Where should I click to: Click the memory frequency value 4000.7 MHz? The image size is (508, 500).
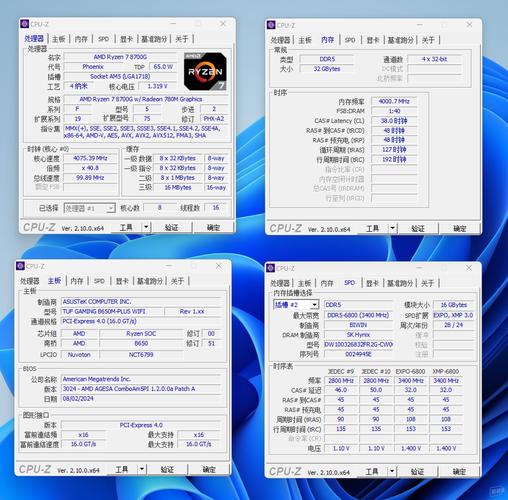[394, 101]
